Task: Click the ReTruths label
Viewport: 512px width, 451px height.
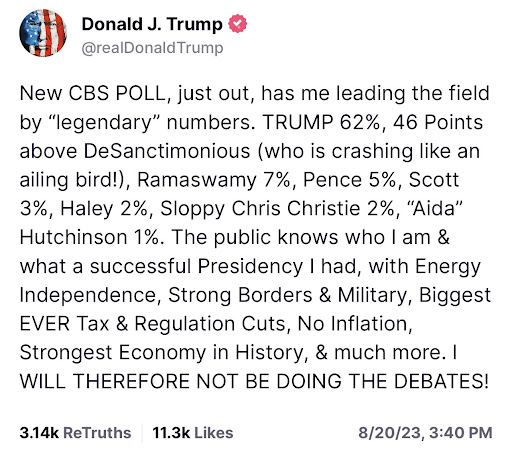Action: tap(97, 433)
